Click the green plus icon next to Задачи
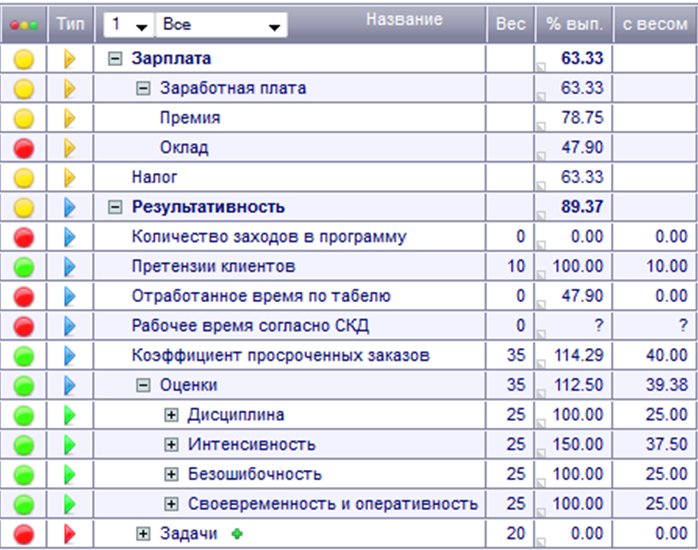 pyautogui.click(x=237, y=534)
